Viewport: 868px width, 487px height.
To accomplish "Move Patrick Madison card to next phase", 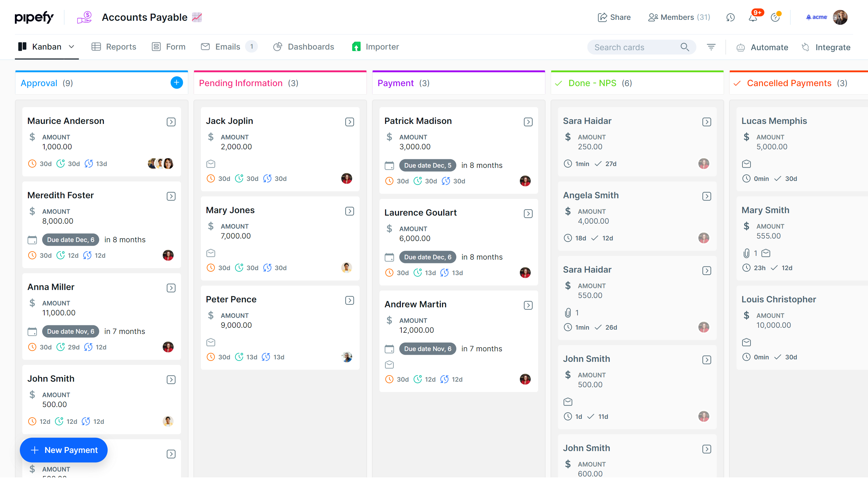I will coord(528,122).
